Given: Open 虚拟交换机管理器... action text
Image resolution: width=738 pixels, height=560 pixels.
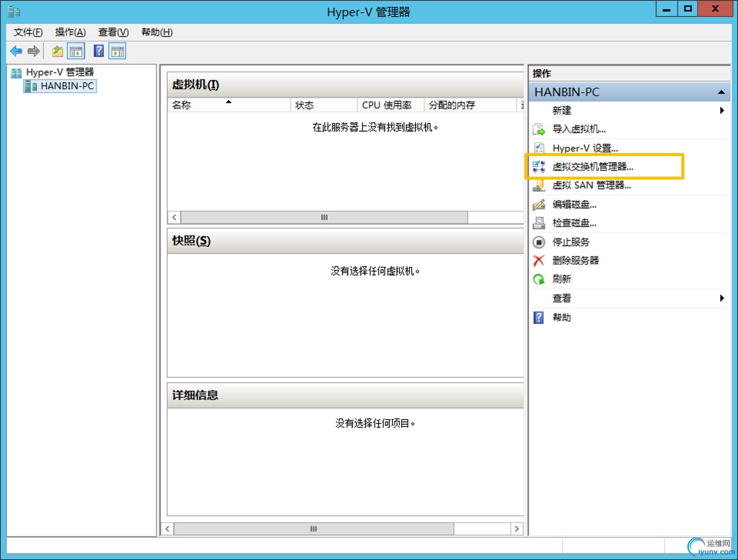Looking at the screenshot, I should (593, 167).
